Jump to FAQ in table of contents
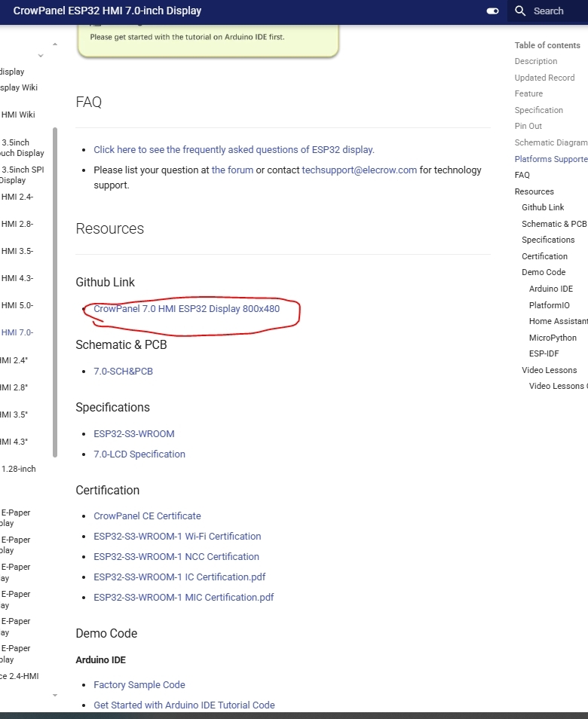This screenshot has height=719, width=588. point(522,175)
